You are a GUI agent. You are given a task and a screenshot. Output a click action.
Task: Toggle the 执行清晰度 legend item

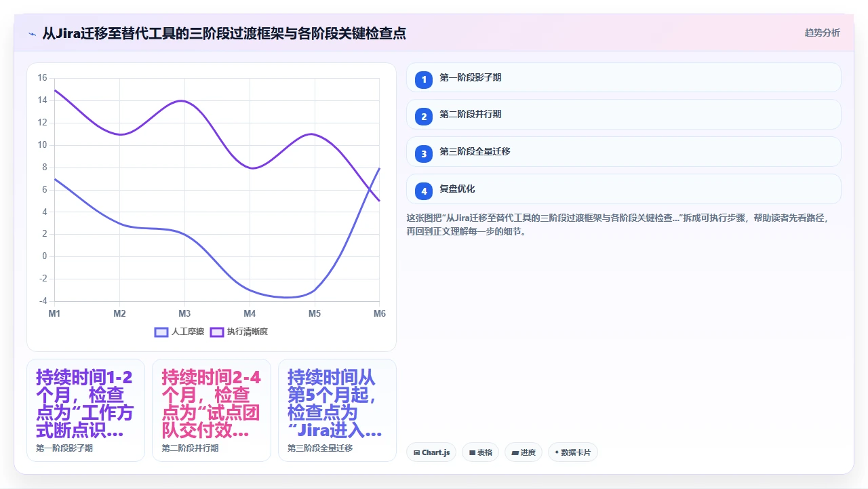tap(239, 332)
